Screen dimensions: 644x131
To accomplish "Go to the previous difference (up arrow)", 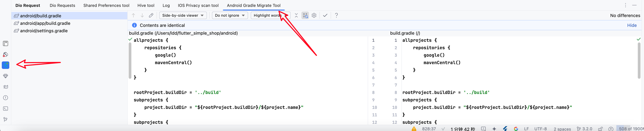I will (x=133, y=15).
